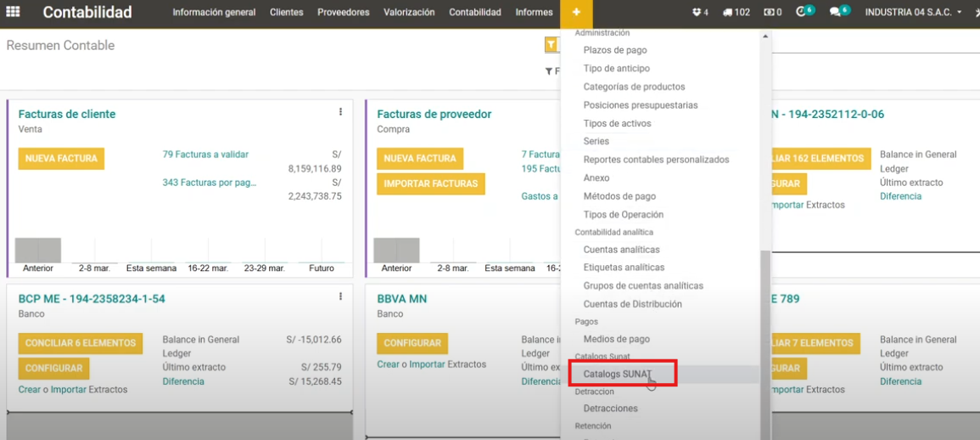Screen dimensions: 980x440
Task: Choose Plazos de pago from menu
Action: 615,50
